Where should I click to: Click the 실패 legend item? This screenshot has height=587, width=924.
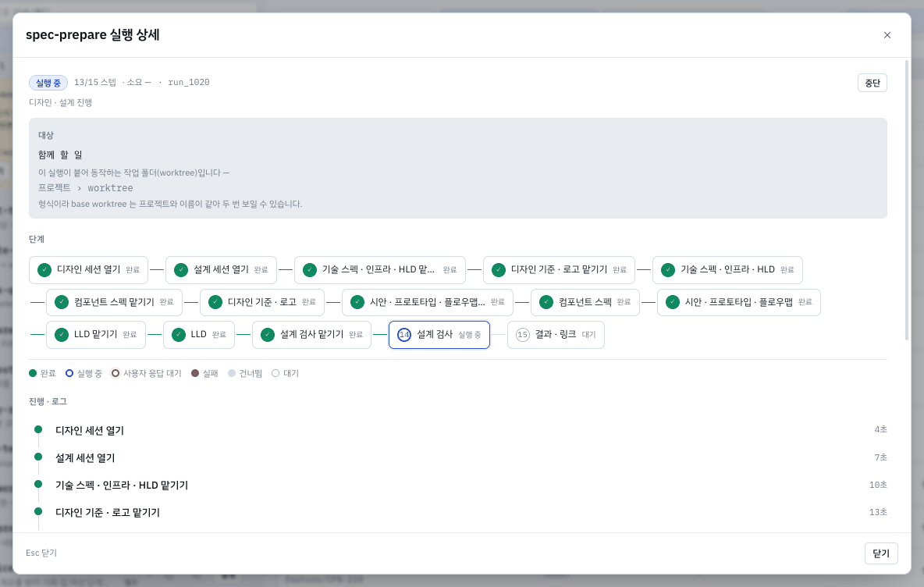[204, 374]
